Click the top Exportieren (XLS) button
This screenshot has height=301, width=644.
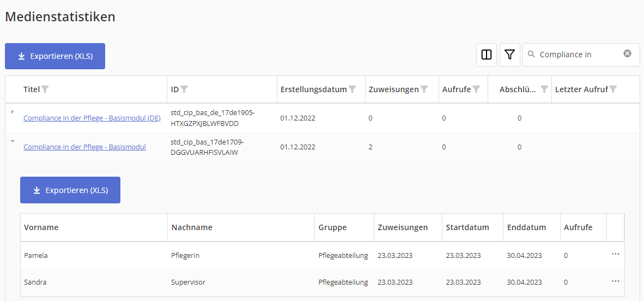pyautogui.click(x=55, y=56)
